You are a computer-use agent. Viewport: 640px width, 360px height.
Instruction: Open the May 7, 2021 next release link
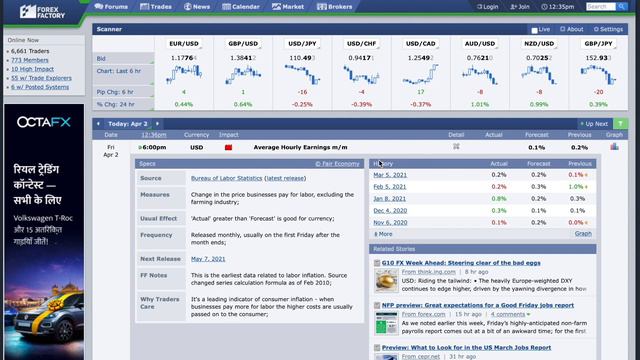(x=208, y=259)
